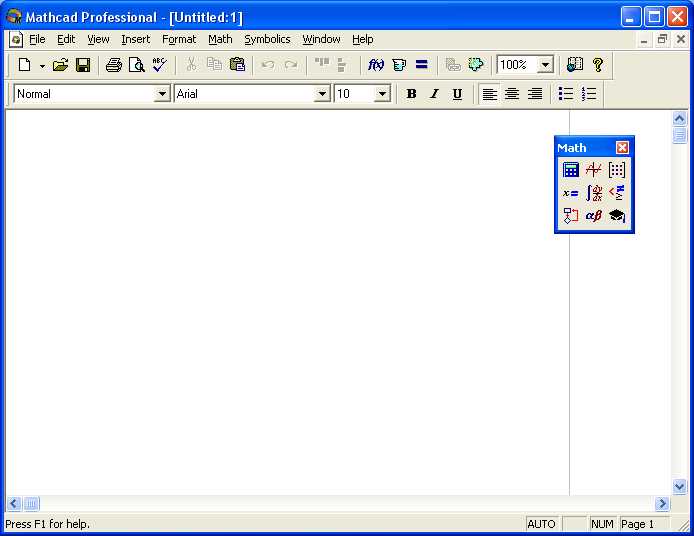Run the ABC spell check
The height and width of the screenshot is (536, 694).
tap(159, 65)
